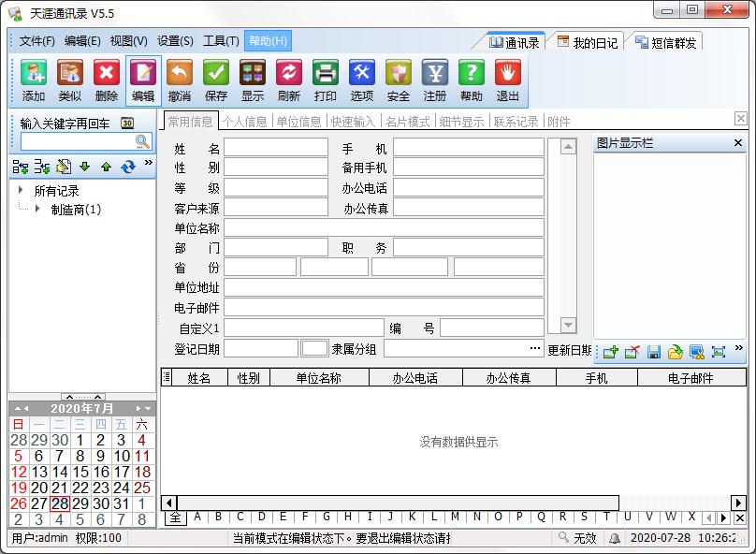Filter contacts by letter M in index bar
Viewport: 756px width, 554px height.
(455, 517)
